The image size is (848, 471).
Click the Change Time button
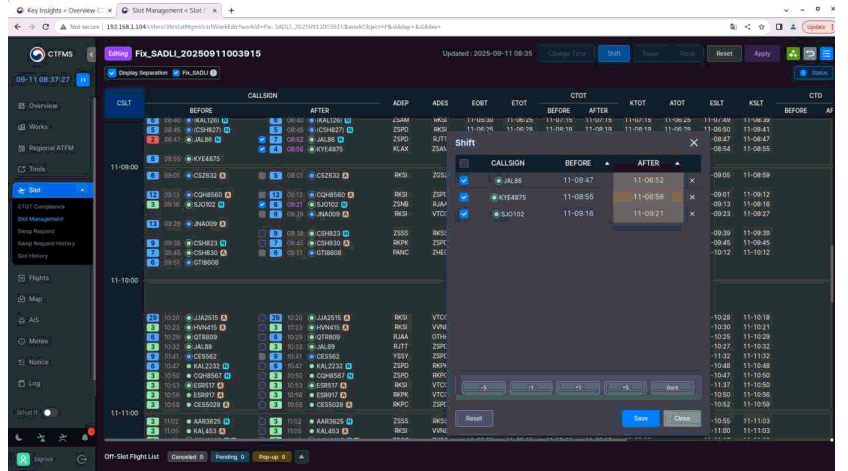567,54
